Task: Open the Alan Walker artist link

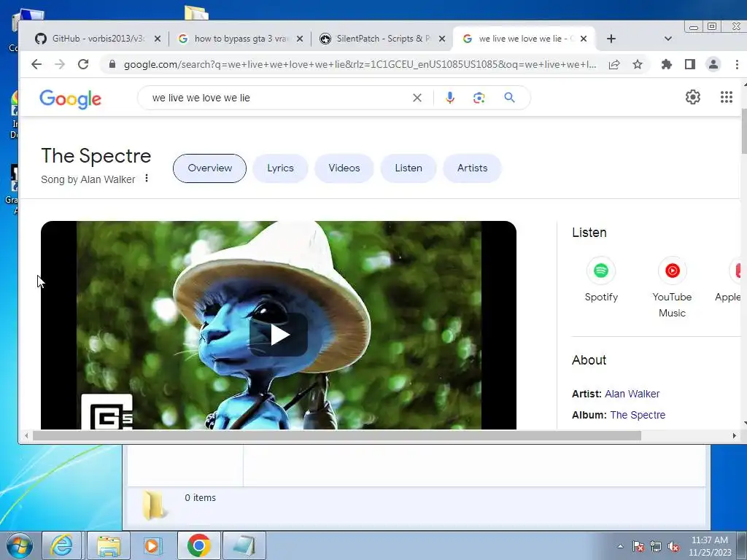Action: (632, 394)
